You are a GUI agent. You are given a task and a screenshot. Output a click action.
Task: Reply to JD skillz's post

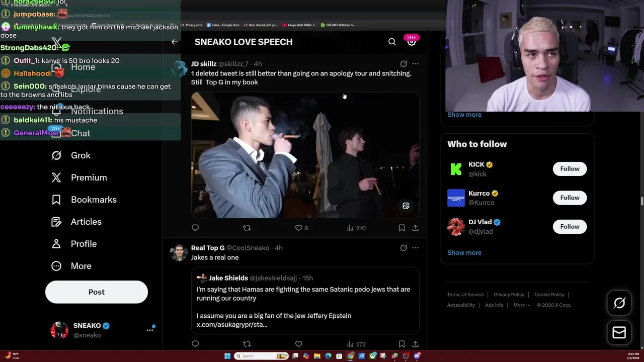195,228
